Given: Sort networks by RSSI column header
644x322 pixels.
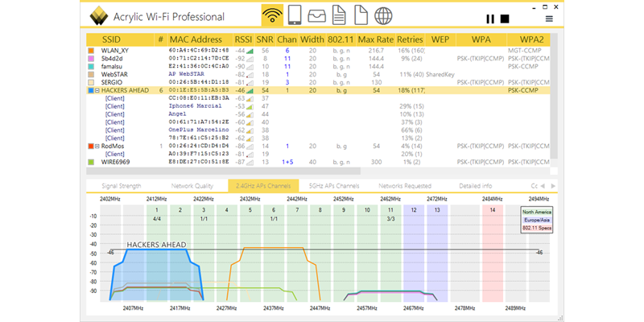Looking at the screenshot, I should [x=242, y=39].
